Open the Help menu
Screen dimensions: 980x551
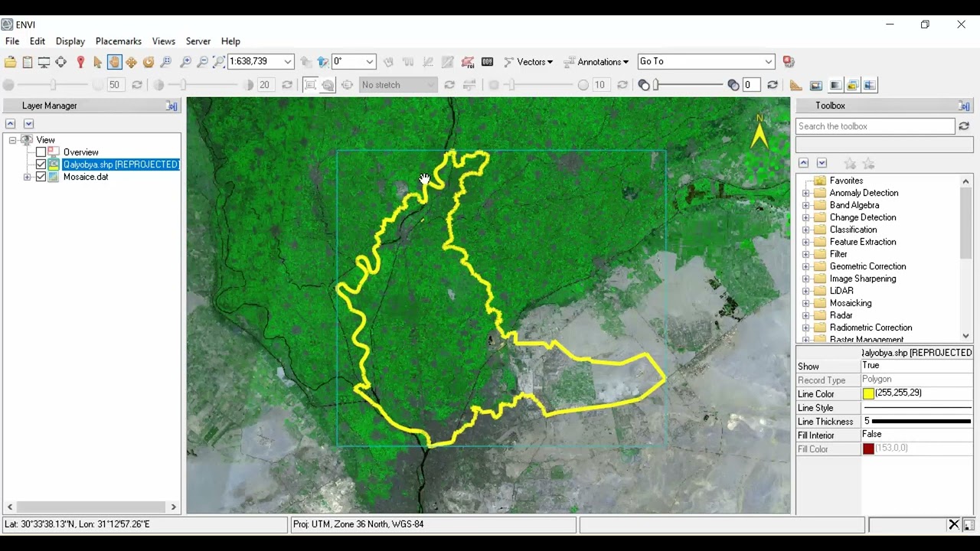click(230, 41)
